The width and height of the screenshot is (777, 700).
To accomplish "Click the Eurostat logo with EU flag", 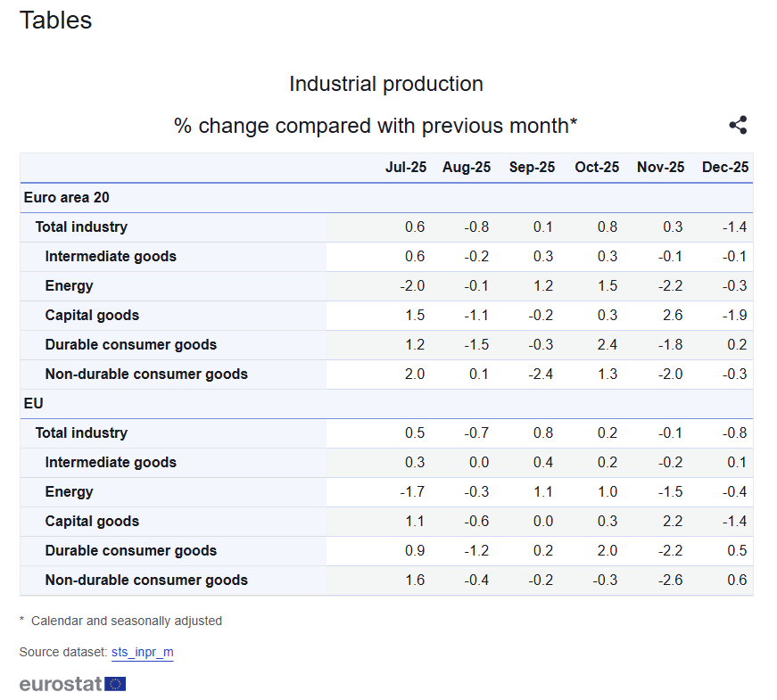I will pos(72,684).
